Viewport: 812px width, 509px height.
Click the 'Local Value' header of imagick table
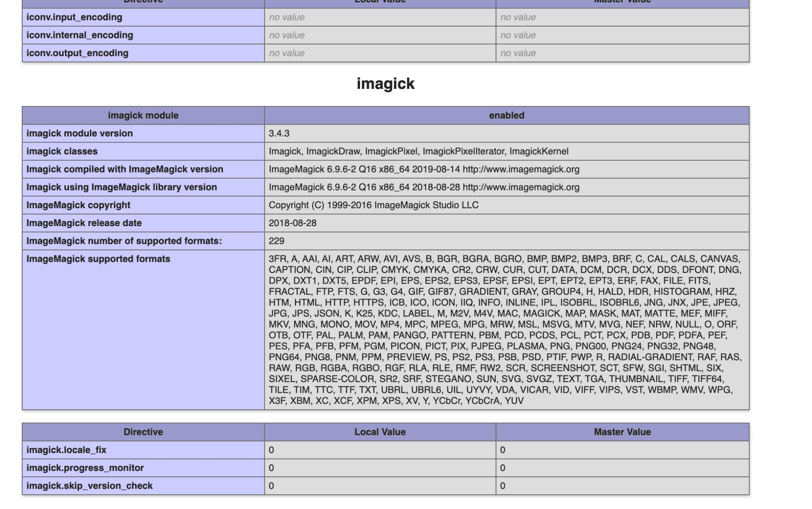click(x=380, y=432)
